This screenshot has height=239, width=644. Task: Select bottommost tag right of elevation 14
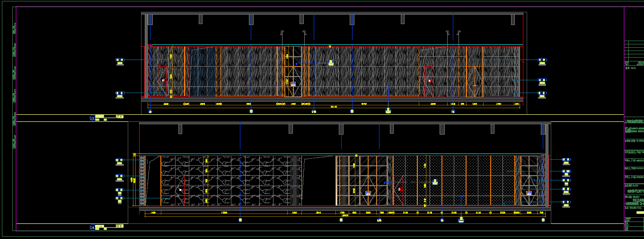coord(566,204)
